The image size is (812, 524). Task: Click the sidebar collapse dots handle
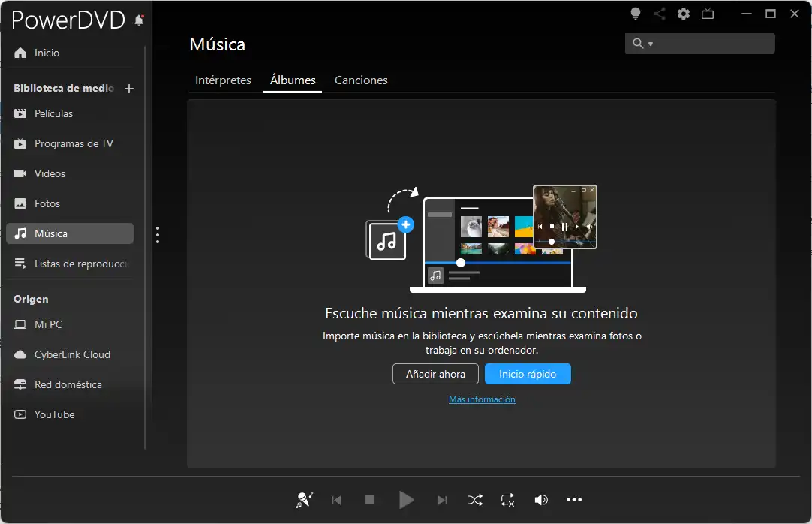point(158,234)
